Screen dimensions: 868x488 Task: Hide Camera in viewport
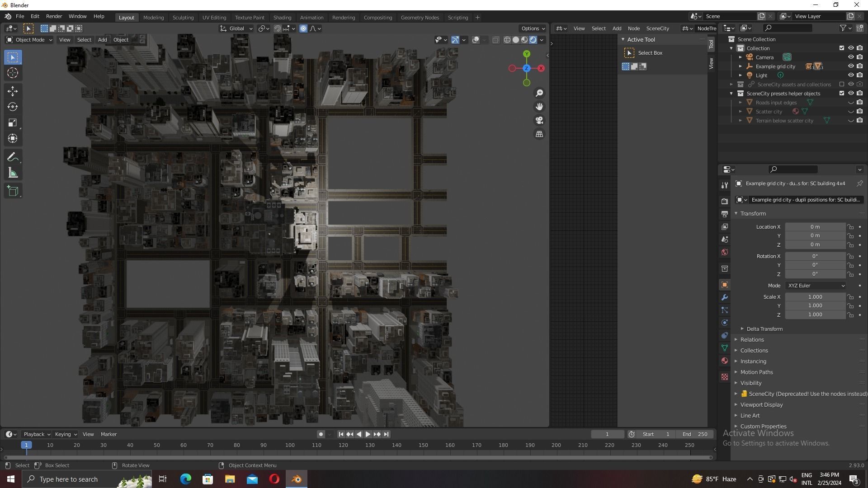coord(850,57)
